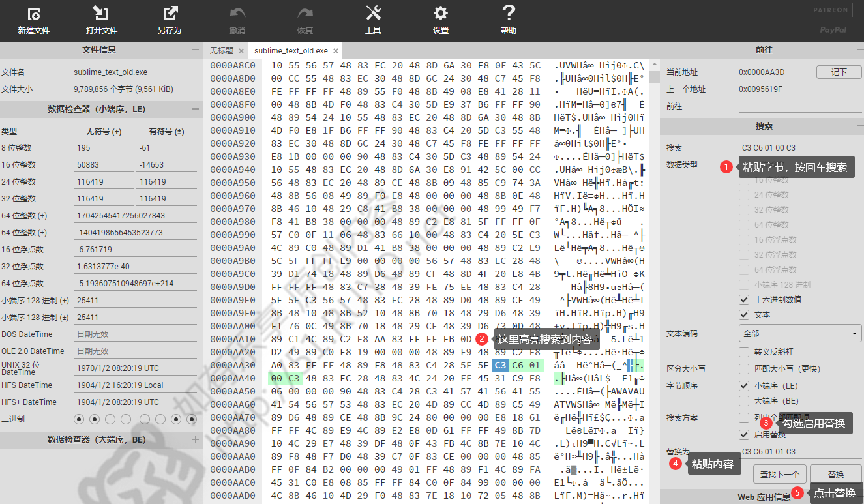
Task: Switch to the 无标题 tab
Action: click(x=222, y=51)
